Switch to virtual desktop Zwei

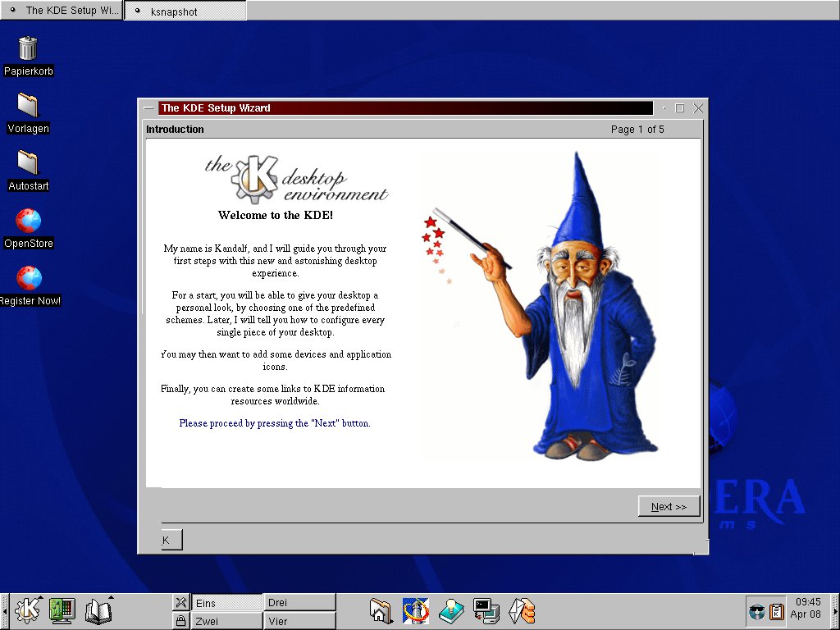click(x=226, y=621)
